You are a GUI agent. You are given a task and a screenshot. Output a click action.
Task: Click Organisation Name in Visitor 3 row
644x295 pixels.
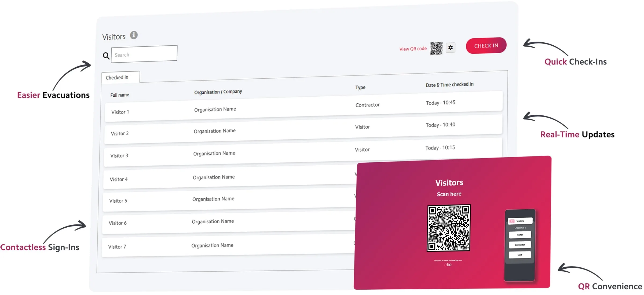tap(214, 153)
